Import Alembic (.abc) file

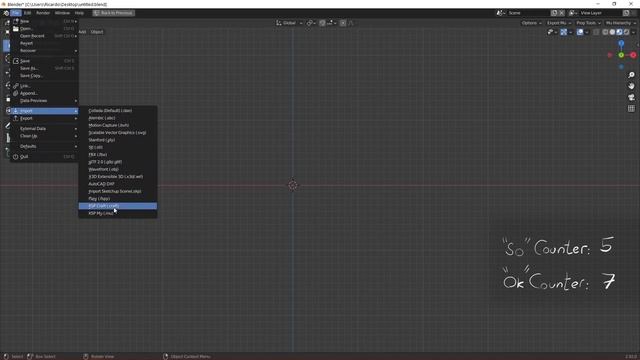coord(118,118)
